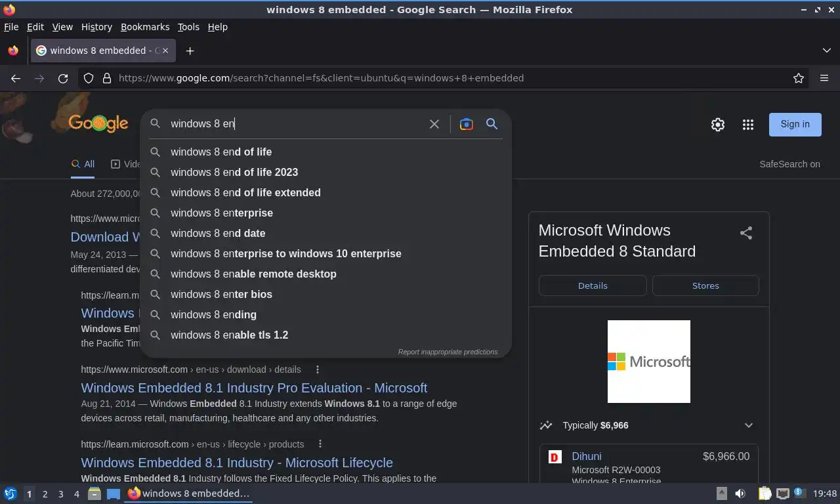Open Windows Embedded 8.1 Industry Pro Evaluation link
This screenshot has height=504, width=840.
[254, 388]
